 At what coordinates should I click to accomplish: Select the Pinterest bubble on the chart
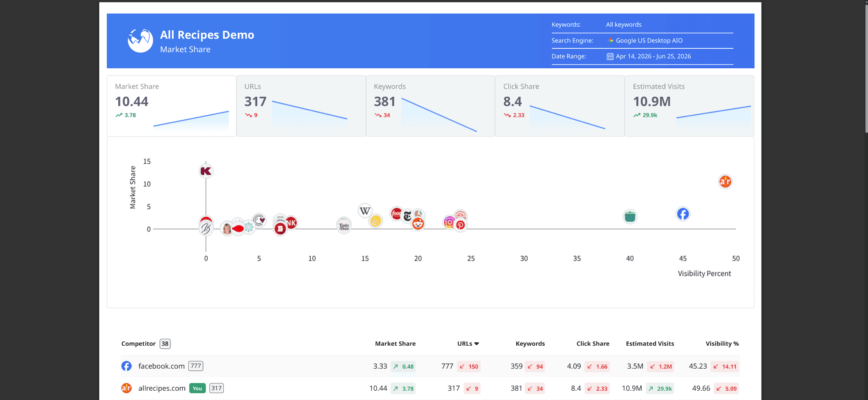461,225
